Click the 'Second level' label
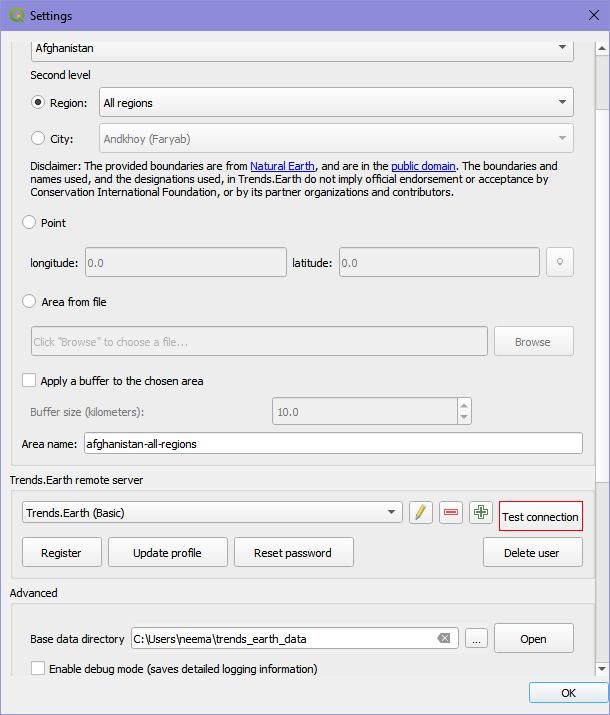 tap(60, 75)
